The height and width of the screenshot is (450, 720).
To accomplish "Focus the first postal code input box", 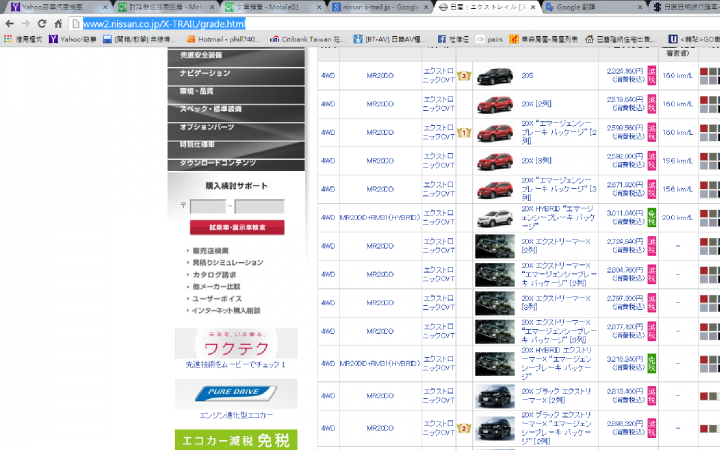I will (x=208, y=206).
